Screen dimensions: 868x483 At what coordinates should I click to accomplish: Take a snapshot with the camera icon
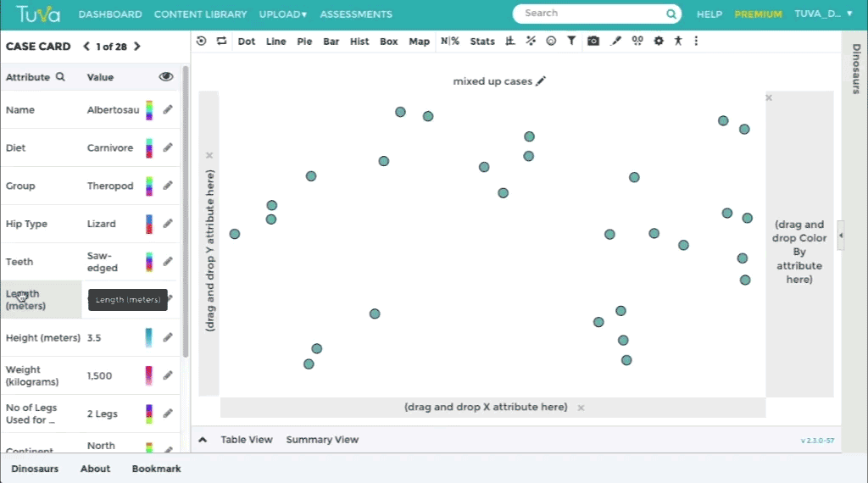click(x=593, y=41)
